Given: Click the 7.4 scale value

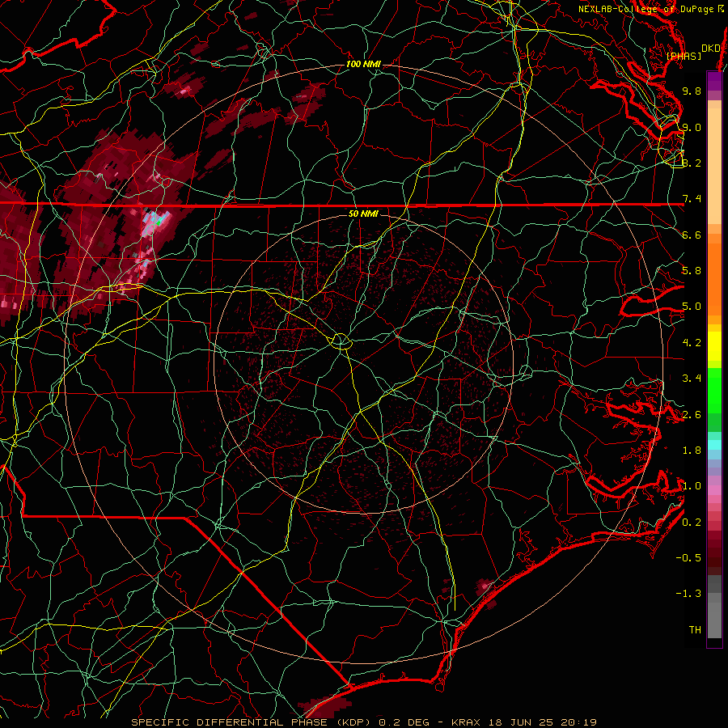Looking at the screenshot, I should point(692,199).
